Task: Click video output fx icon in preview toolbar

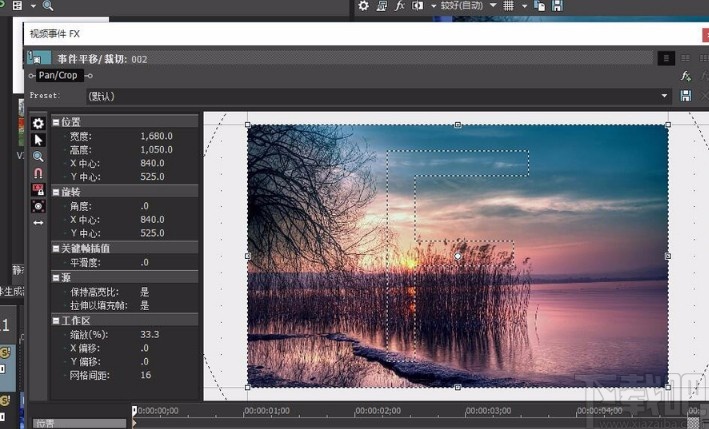Action: 399,6
